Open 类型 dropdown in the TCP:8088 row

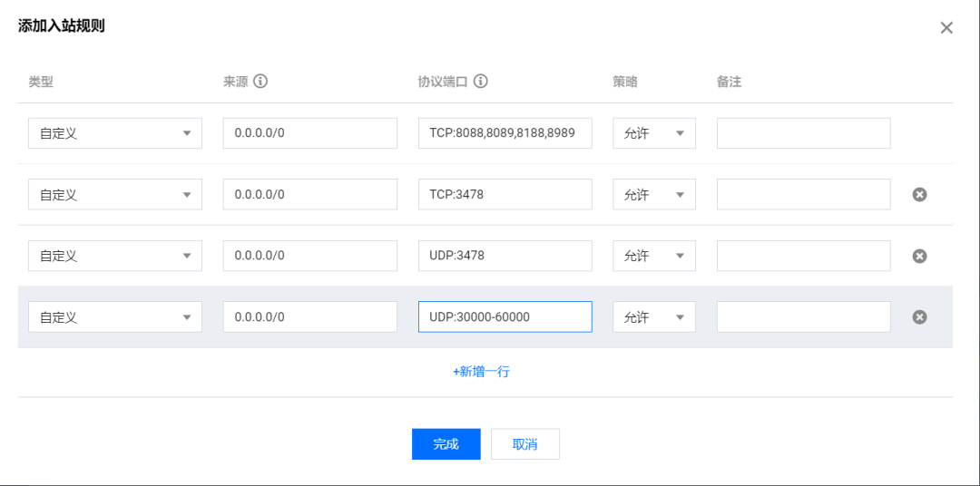pyautogui.click(x=115, y=133)
